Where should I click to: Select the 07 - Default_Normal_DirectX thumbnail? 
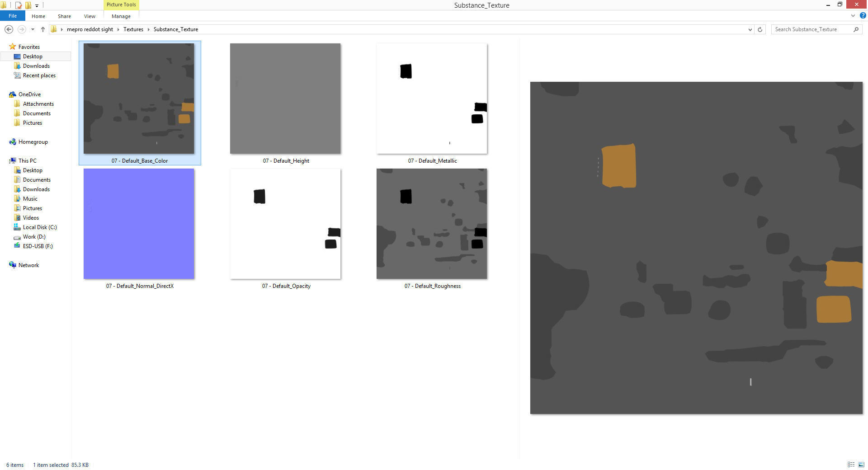coord(139,224)
